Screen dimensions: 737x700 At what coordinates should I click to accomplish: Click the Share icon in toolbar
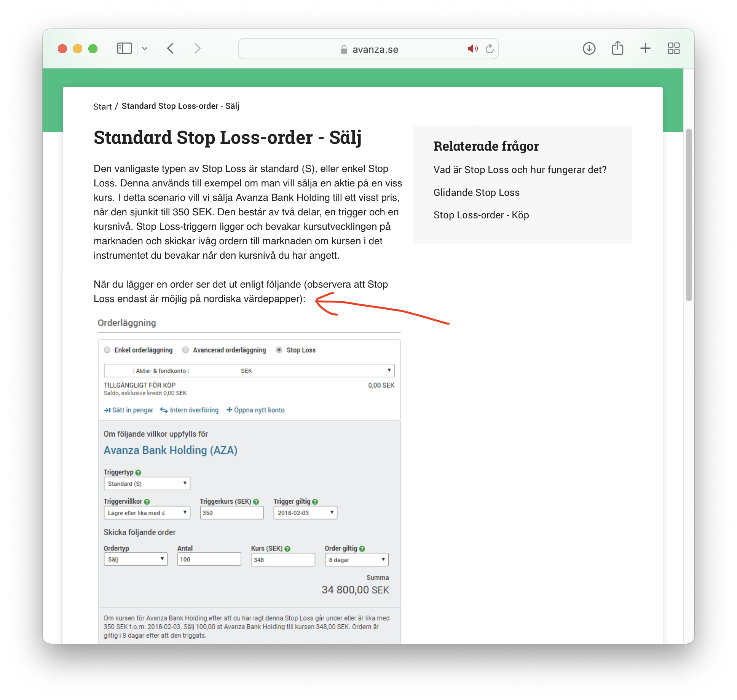617,48
